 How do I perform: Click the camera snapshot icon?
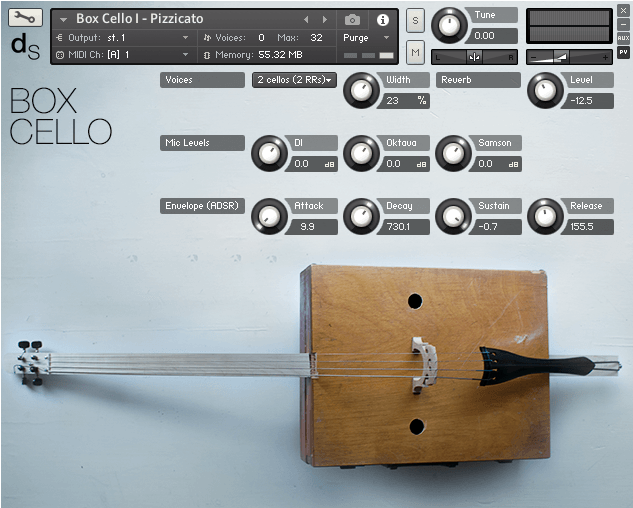tap(352, 19)
